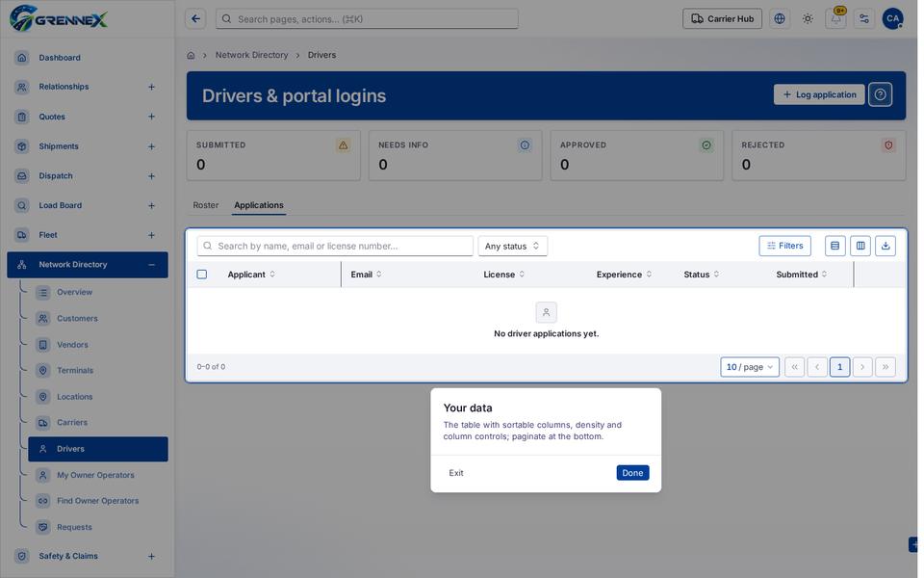Click the Filters button

[785, 246]
